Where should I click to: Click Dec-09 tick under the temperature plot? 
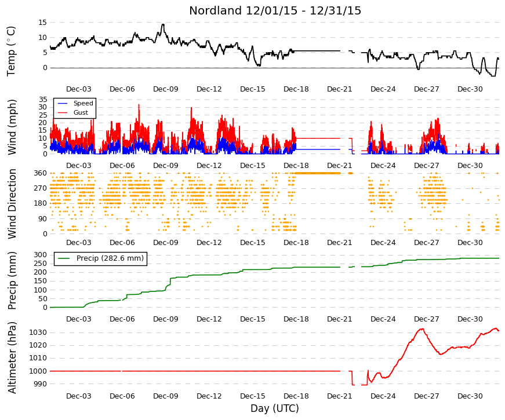166,89
